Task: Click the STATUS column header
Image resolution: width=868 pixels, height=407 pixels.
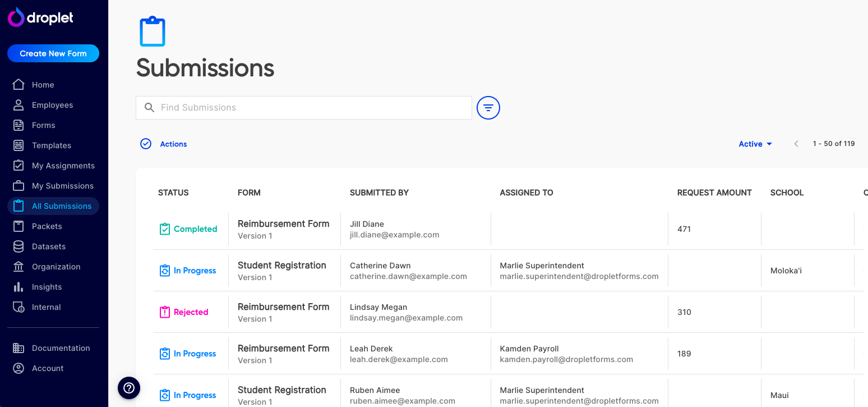Action: click(x=173, y=193)
